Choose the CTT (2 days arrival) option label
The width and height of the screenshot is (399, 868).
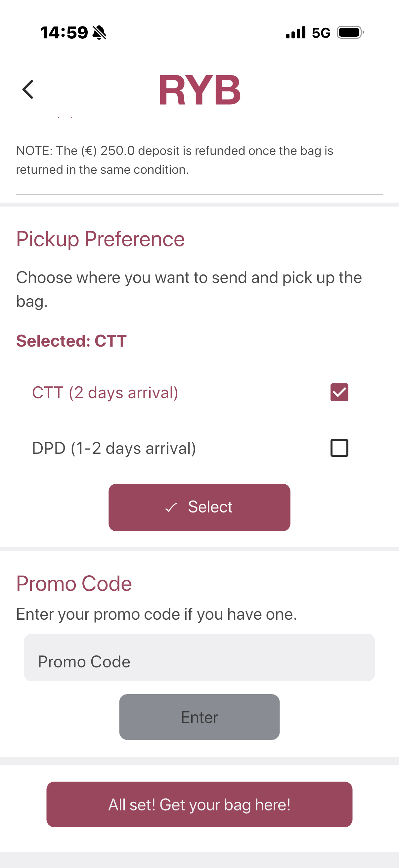click(105, 393)
